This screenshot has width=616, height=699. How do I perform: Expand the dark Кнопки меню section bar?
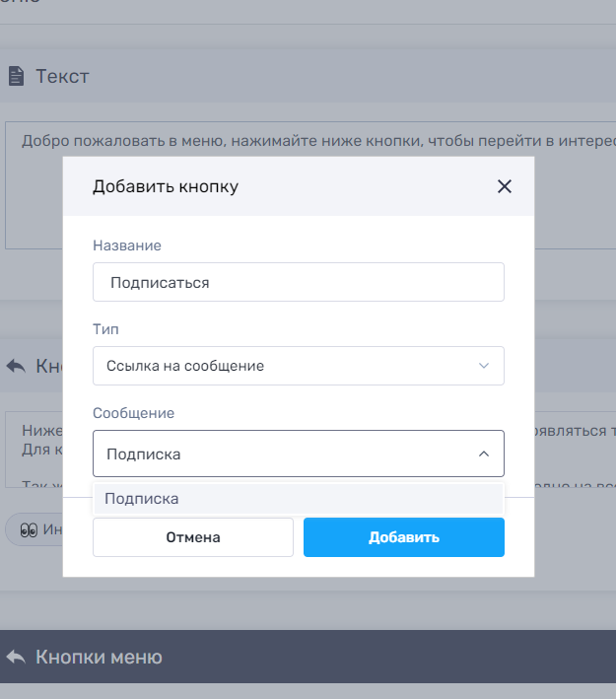pos(308,657)
